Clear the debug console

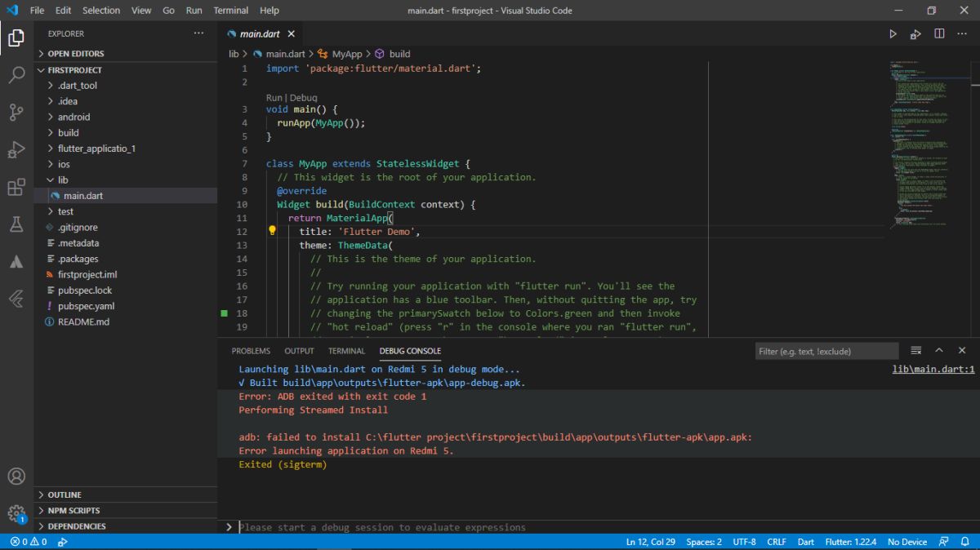(915, 351)
